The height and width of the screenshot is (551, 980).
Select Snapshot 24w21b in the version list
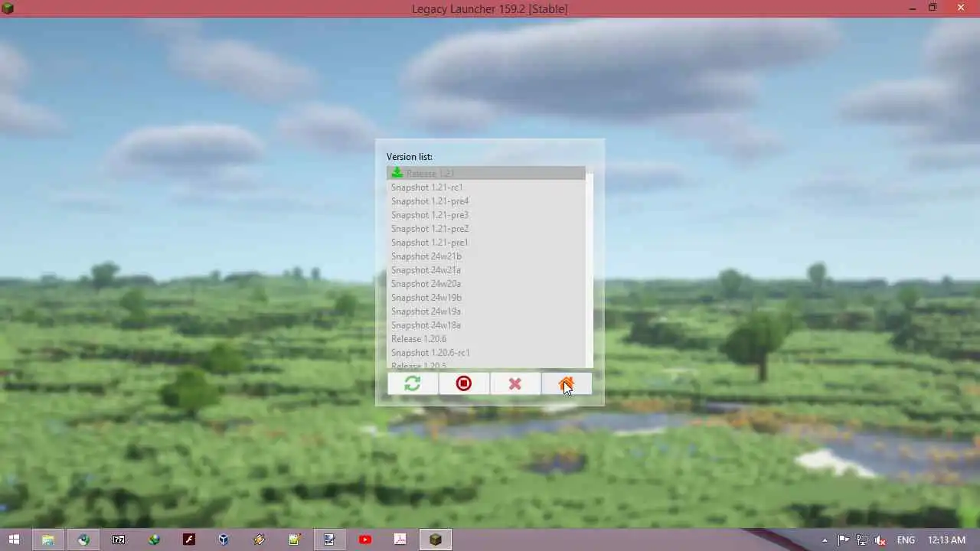[x=486, y=256]
